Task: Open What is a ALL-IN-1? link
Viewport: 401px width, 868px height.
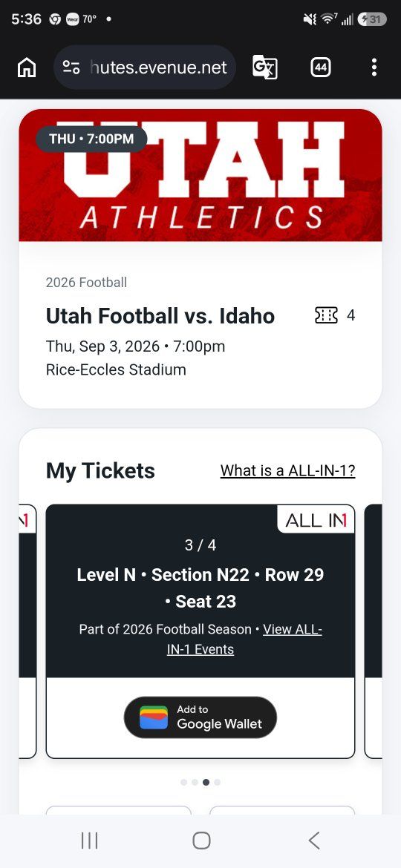Action: pos(287,470)
